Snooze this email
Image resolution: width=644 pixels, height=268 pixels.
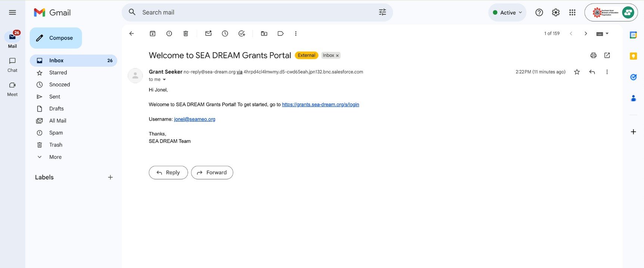225,34
